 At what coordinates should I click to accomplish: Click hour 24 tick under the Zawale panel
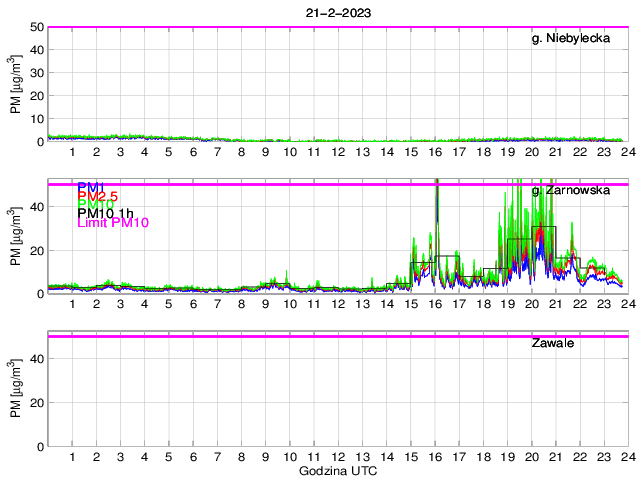pos(627,457)
